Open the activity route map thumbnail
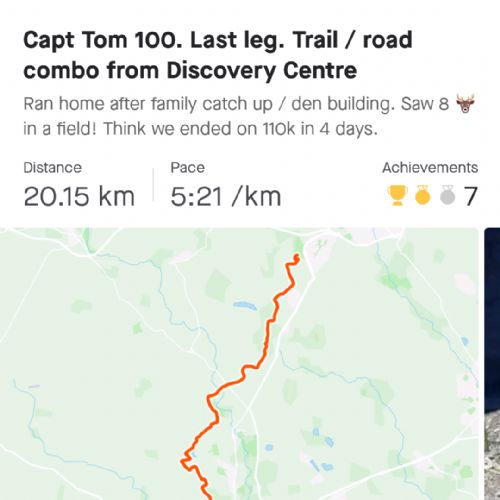Viewport: 500px width, 500px height. (239, 364)
